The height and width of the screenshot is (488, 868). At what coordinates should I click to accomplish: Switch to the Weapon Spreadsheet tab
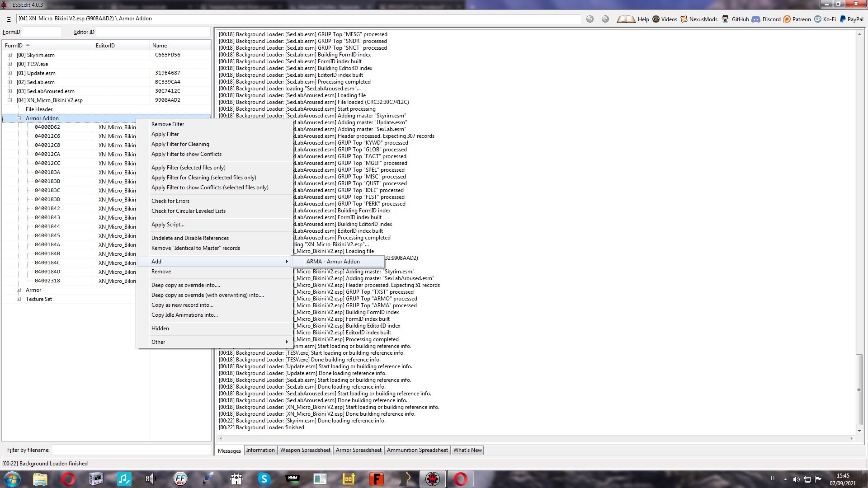[305, 450]
